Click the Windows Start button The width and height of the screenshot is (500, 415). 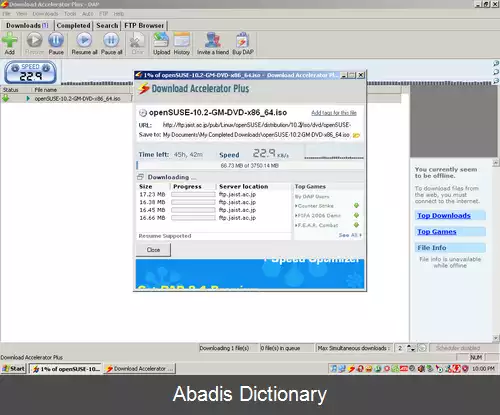click(14, 368)
